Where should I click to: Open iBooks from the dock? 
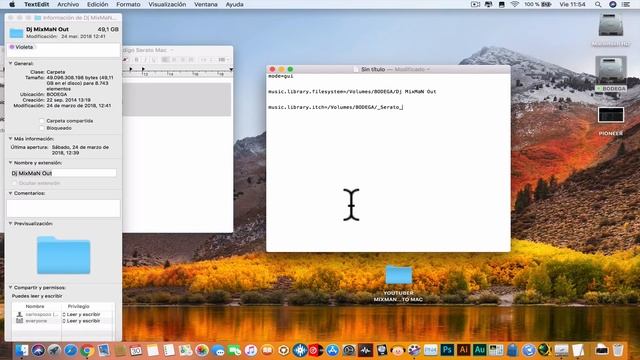(267, 350)
